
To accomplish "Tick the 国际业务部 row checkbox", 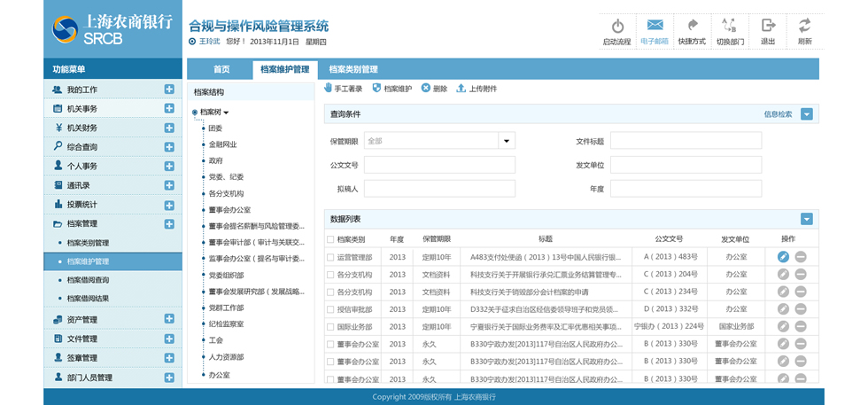I will 330,326.
